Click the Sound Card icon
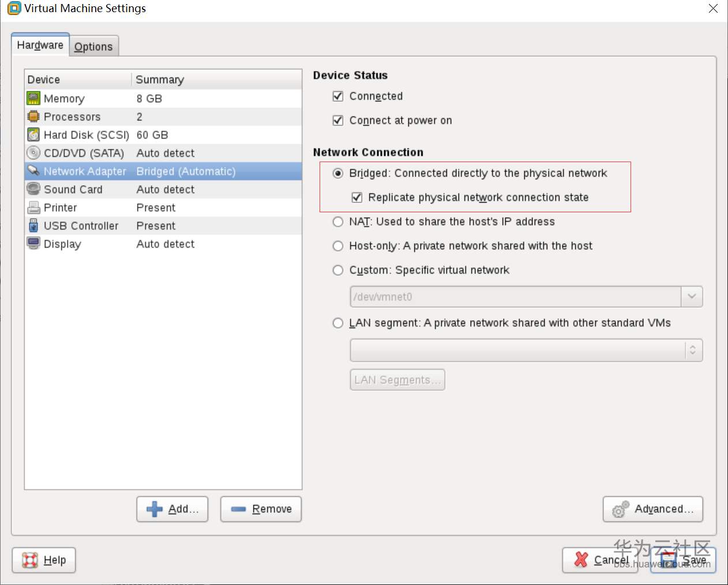This screenshot has height=585, width=728. [33, 189]
